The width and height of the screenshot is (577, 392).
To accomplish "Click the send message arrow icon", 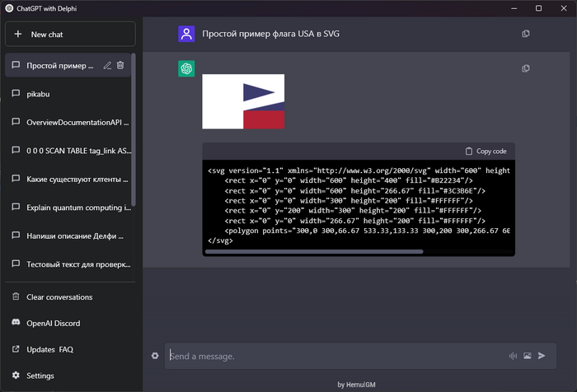I will (x=542, y=356).
